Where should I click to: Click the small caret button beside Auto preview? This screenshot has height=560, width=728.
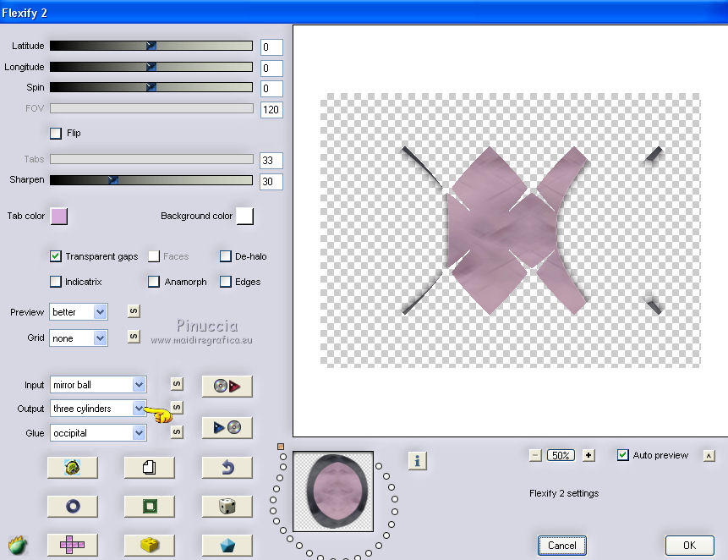pos(709,456)
